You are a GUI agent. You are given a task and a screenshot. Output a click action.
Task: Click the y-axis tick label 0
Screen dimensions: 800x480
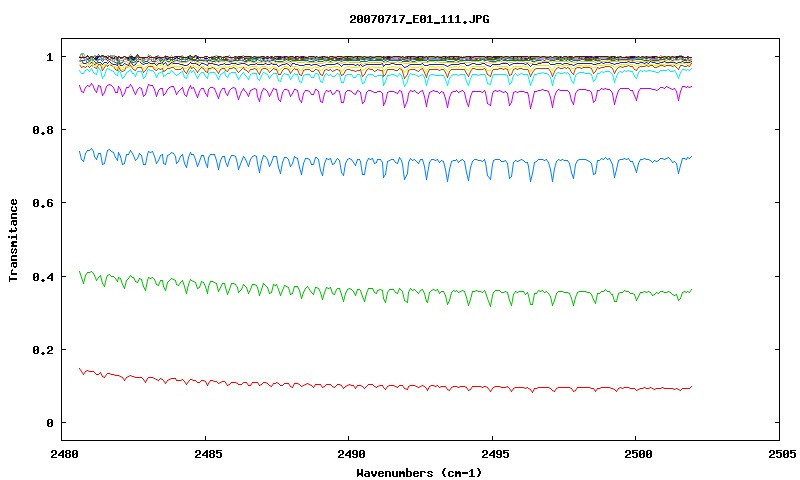pos(49,423)
